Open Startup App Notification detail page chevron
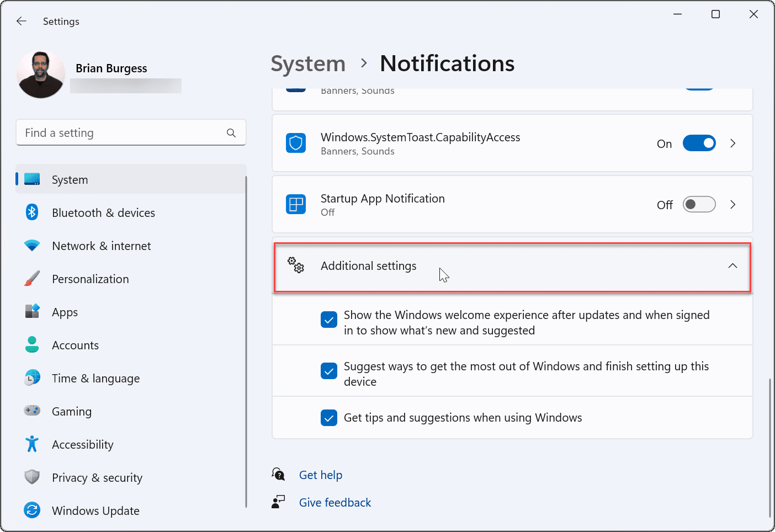The image size is (775, 532). pos(733,204)
